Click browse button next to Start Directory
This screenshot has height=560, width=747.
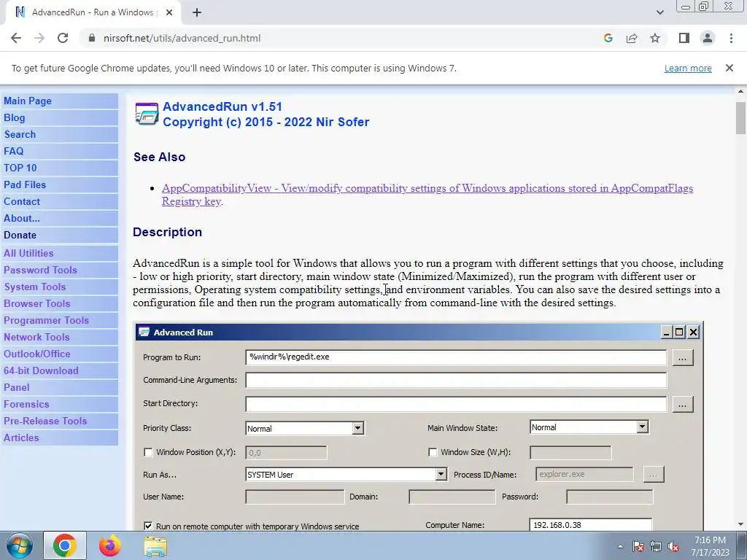pos(682,404)
